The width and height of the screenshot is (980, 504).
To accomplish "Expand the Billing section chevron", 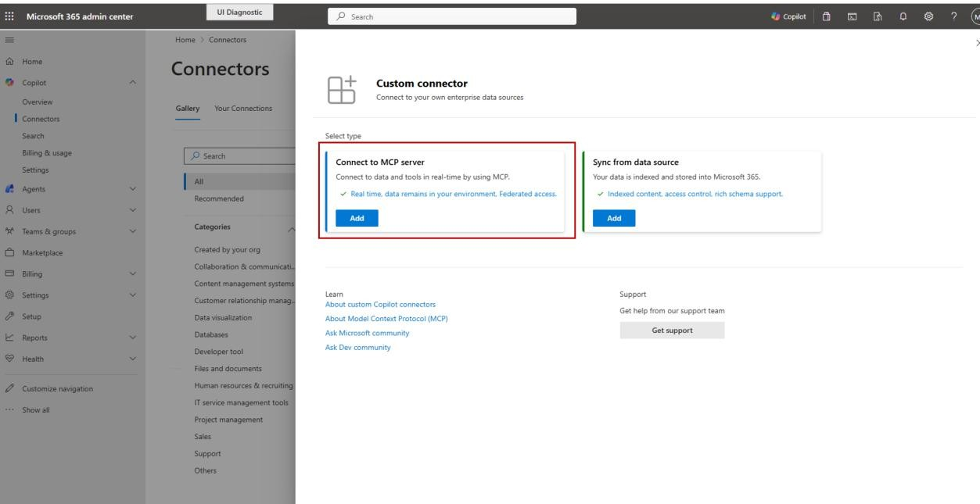I will pos(132,274).
